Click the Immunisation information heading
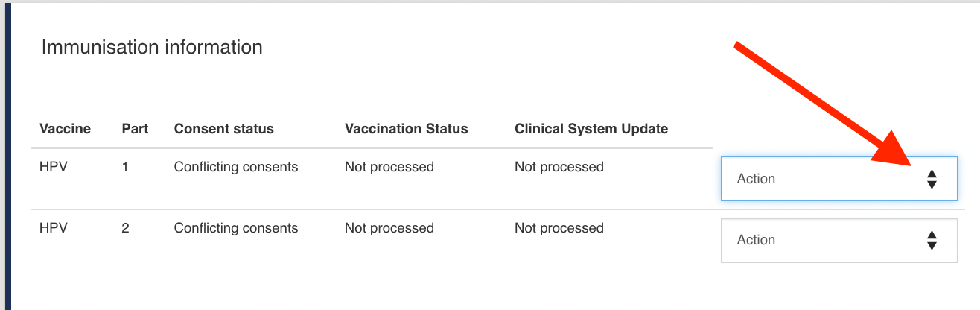 coord(152,47)
